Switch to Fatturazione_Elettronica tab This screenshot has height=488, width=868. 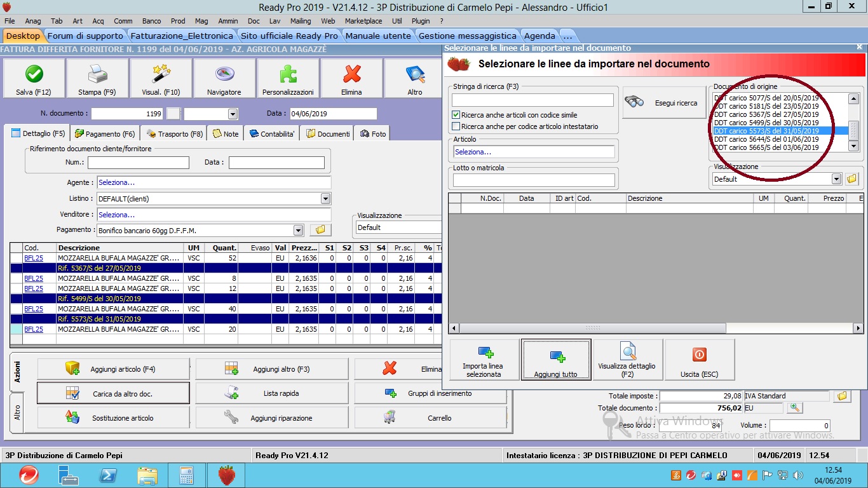tap(182, 36)
